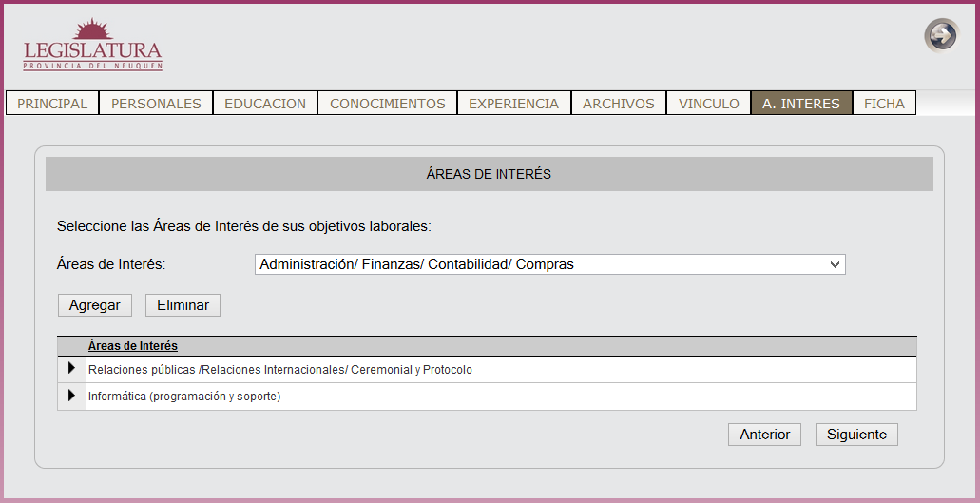Expand the Informática row arrow
The image size is (980, 503).
pos(71,396)
